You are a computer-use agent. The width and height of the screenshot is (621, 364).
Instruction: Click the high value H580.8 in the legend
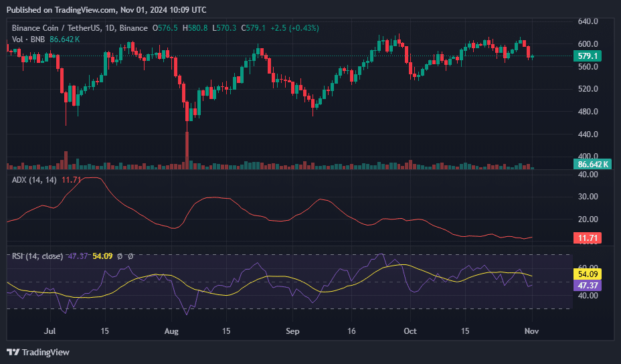pyautogui.click(x=195, y=28)
